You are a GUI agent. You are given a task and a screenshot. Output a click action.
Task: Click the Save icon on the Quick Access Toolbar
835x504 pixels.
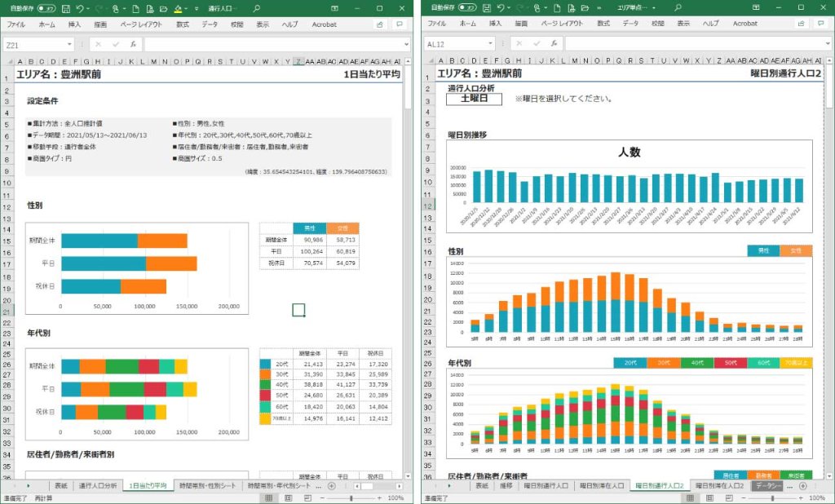point(66,8)
